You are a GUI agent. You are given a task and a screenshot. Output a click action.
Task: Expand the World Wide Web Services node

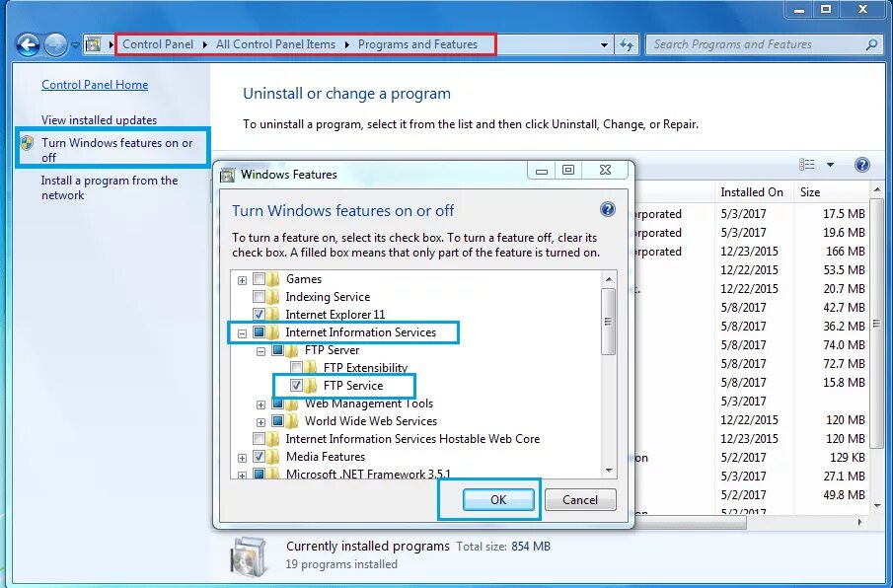coord(260,422)
